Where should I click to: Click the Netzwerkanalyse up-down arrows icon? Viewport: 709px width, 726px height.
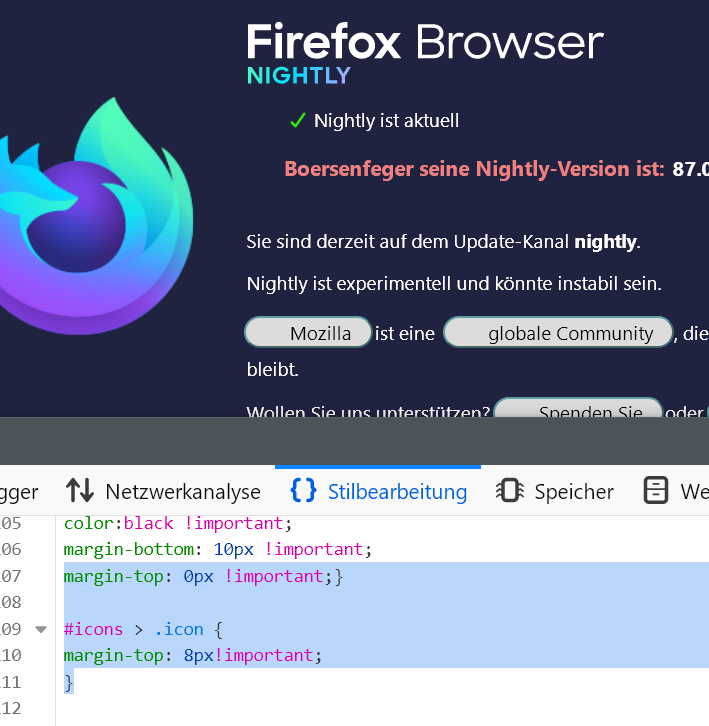[80, 491]
